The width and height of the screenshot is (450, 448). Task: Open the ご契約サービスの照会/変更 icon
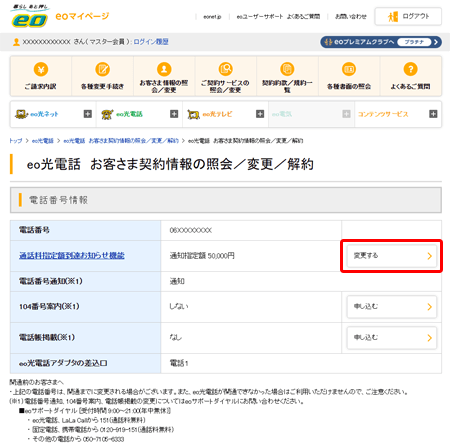pyautogui.click(x=226, y=69)
